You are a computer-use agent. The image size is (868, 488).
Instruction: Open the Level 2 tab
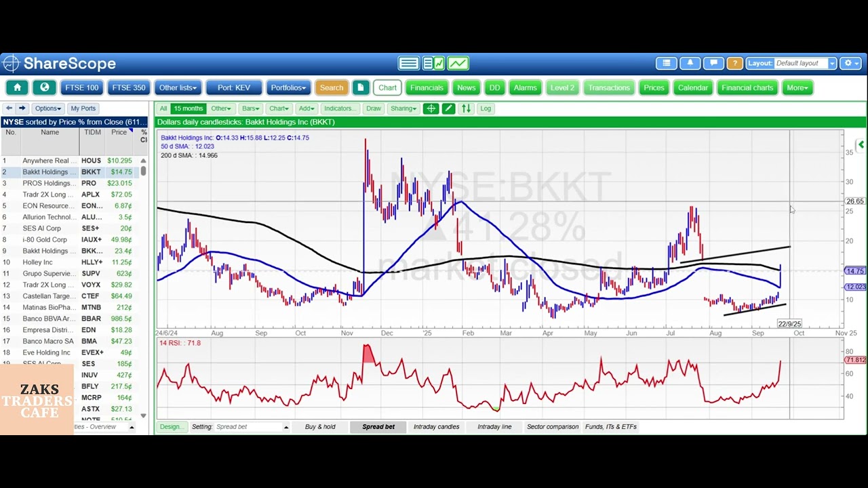coord(562,87)
